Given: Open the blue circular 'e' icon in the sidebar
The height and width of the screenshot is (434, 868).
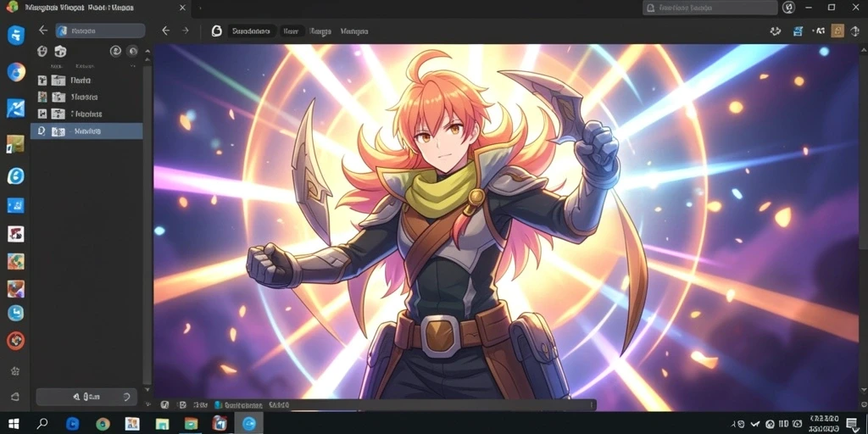Looking at the screenshot, I should click(x=15, y=176).
